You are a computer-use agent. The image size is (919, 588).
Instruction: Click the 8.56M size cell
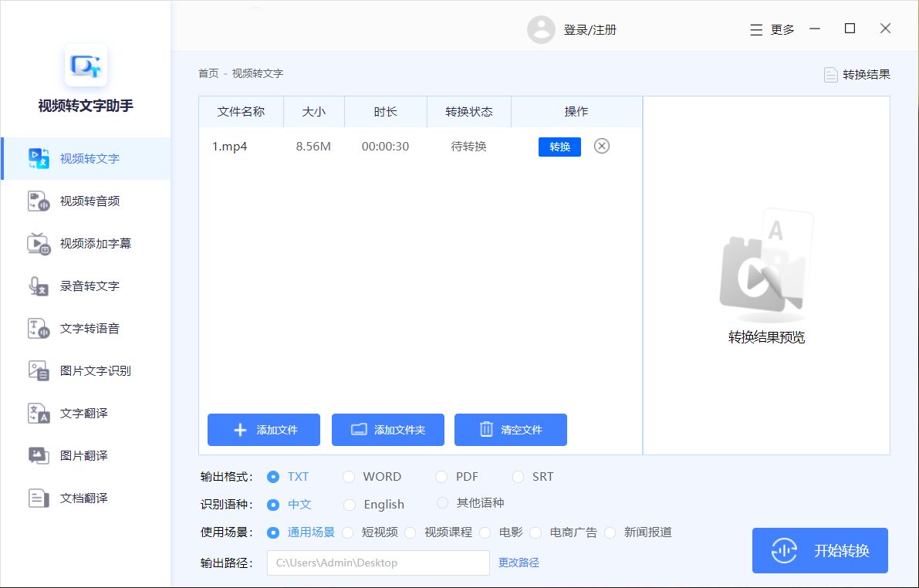313,147
